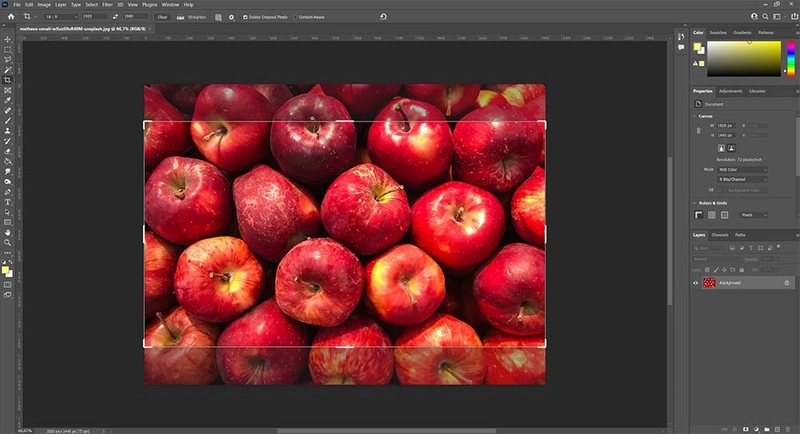Hide the Background layer eye icon

695,283
